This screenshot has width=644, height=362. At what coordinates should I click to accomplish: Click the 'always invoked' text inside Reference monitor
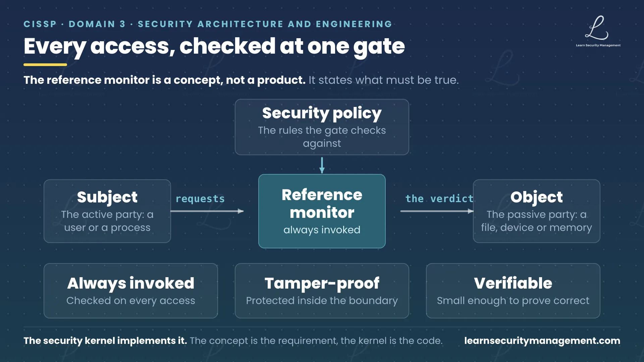322,230
